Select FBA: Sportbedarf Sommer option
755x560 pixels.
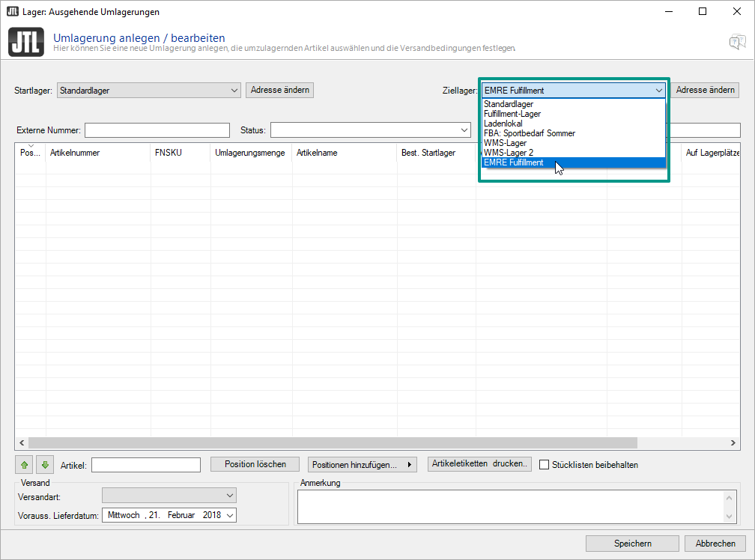[530, 133]
